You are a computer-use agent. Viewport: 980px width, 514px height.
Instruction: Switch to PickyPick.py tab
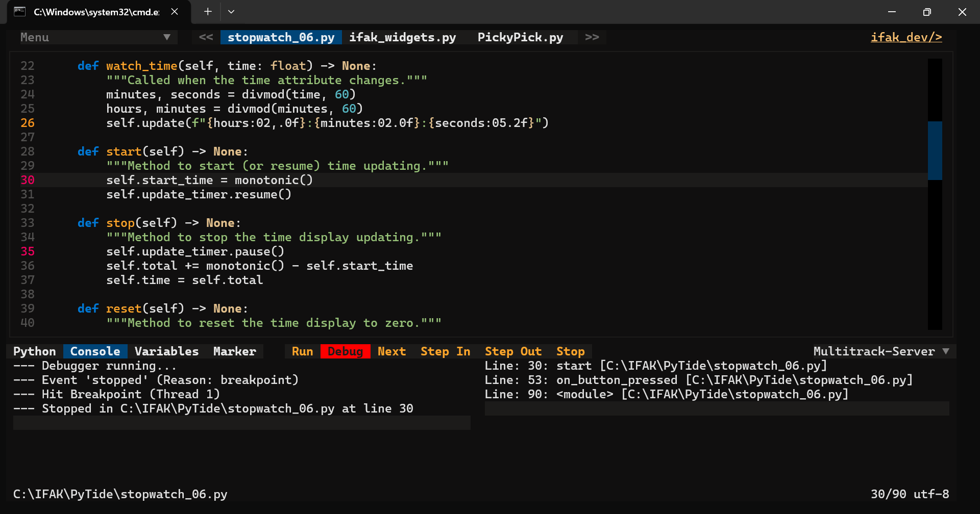pyautogui.click(x=520, y=37)
